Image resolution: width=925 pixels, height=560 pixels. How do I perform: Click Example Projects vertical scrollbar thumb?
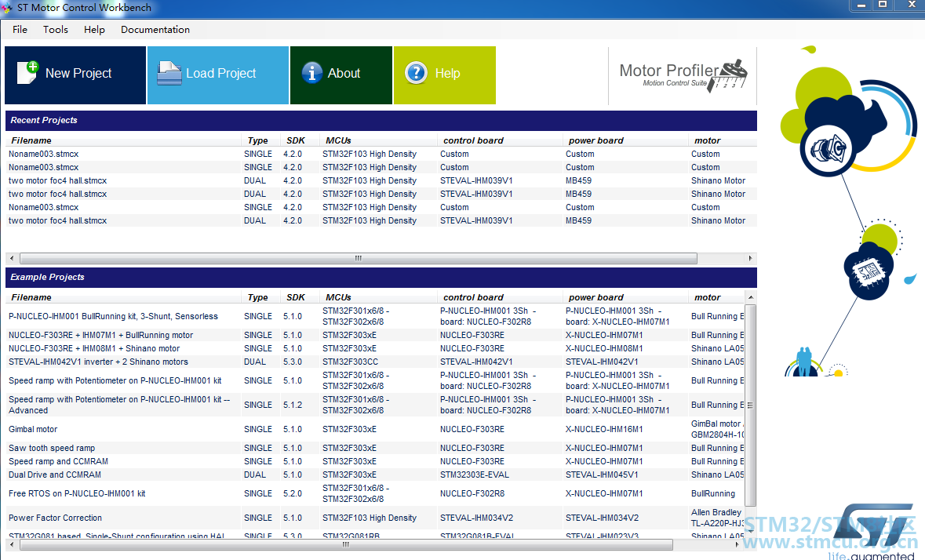point(750,405)
